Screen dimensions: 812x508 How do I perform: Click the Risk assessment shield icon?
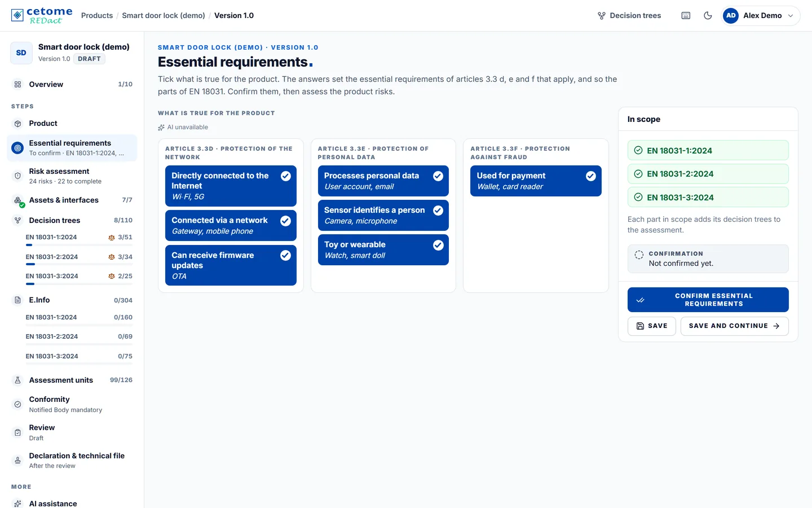click(17, 176)
